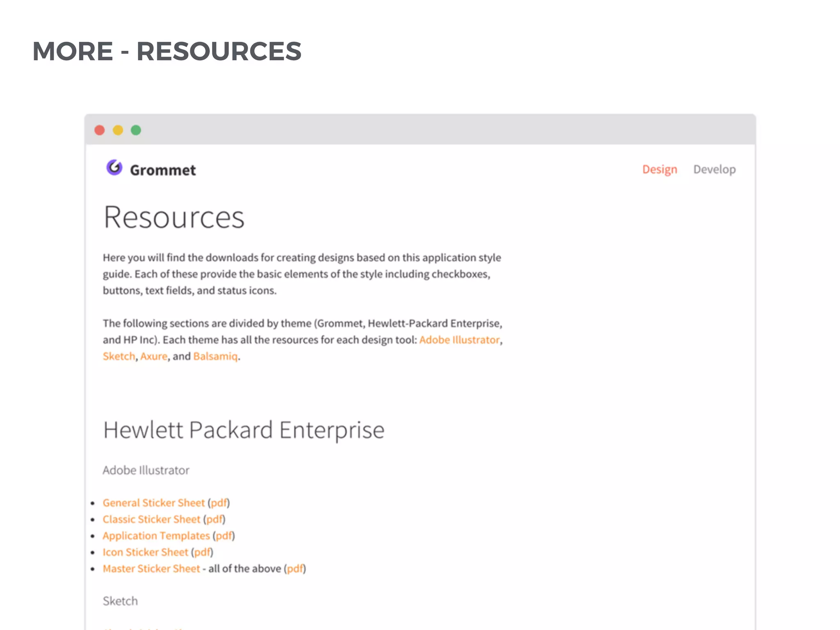Image resolution: width=840 pixels, height=630 pixels.
Task: Click the green maximize window dot
Action: tap(136, 130)
